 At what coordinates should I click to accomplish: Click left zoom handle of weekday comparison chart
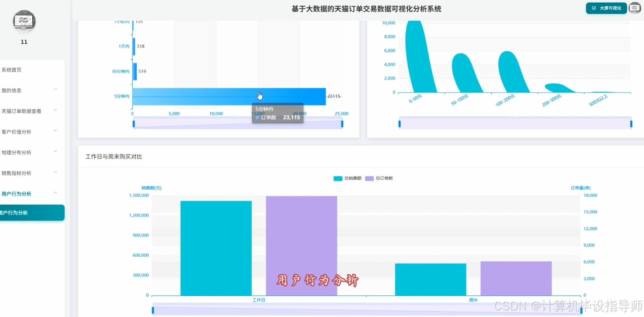click(153, 310)
